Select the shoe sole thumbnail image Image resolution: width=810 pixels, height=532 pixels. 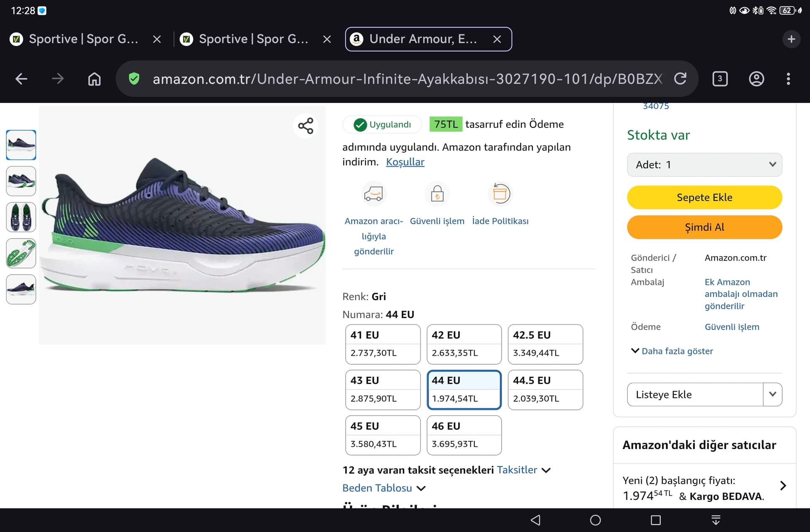pos(21,253)
